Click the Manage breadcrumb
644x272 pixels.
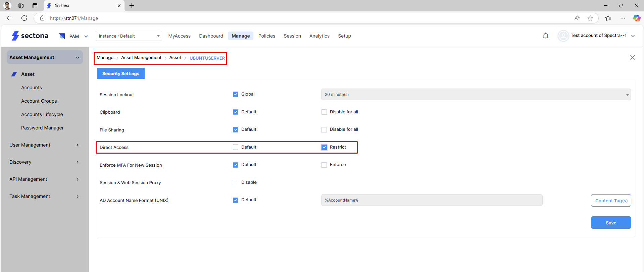(x=105, y=58)
